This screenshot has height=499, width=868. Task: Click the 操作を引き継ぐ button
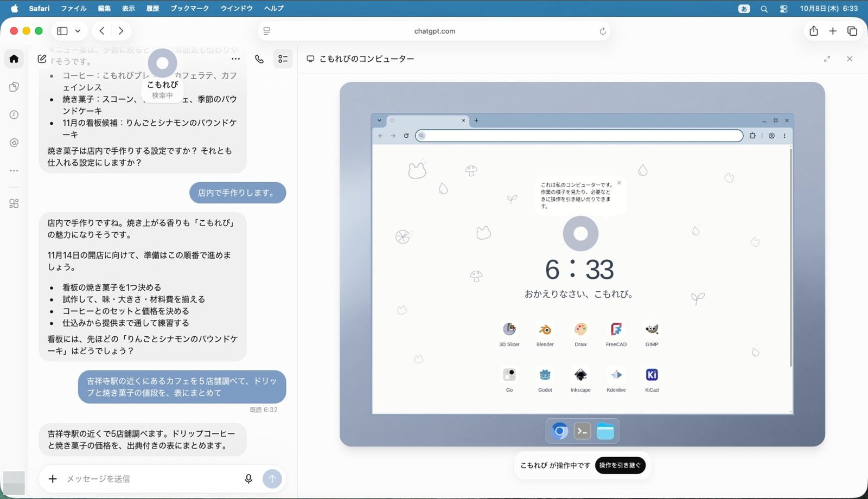(620, 465)
